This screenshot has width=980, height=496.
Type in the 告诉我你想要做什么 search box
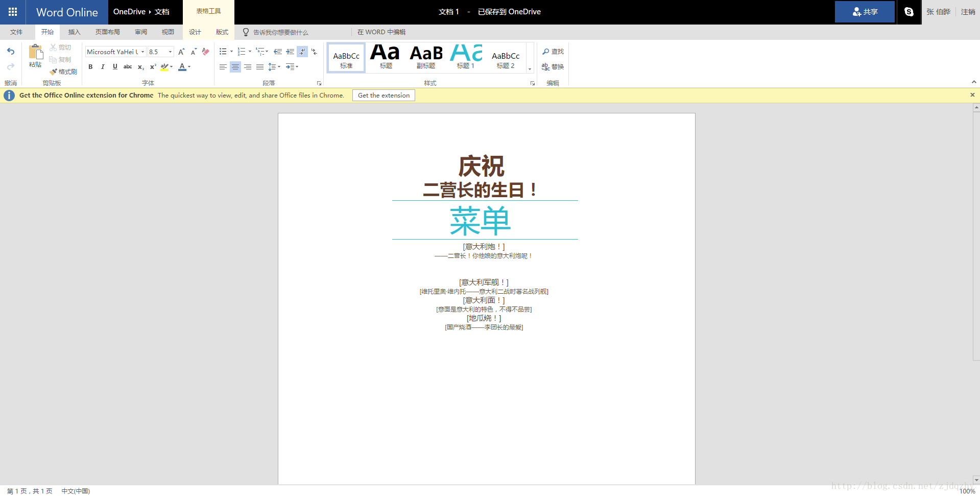(281, 32)
